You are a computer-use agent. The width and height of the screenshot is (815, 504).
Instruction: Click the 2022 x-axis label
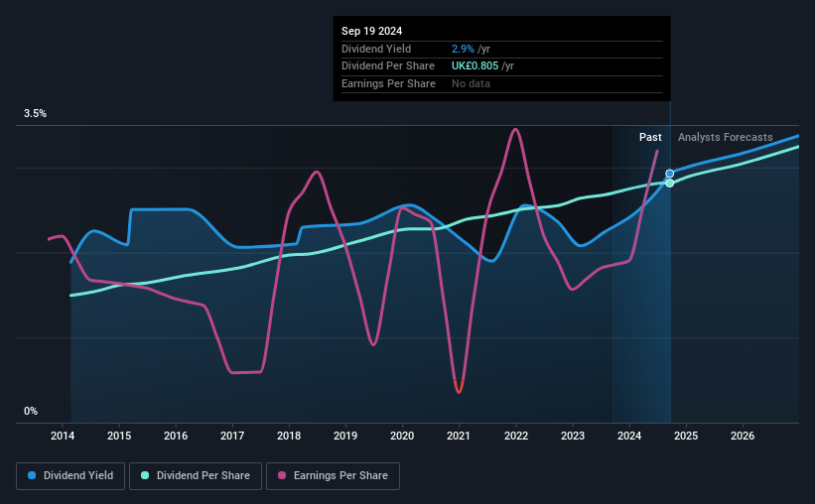[x=516, y=436]
